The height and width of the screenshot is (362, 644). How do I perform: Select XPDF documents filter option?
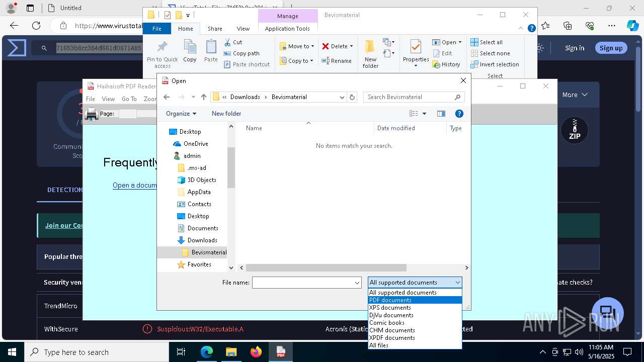[415, 338]
